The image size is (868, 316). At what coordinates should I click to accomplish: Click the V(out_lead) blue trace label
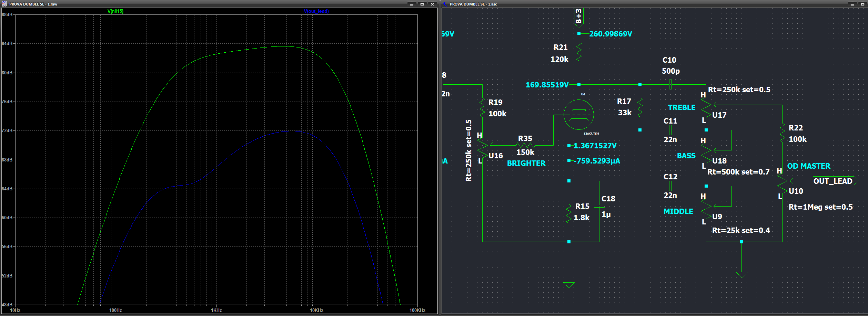[x=316, y=11]
